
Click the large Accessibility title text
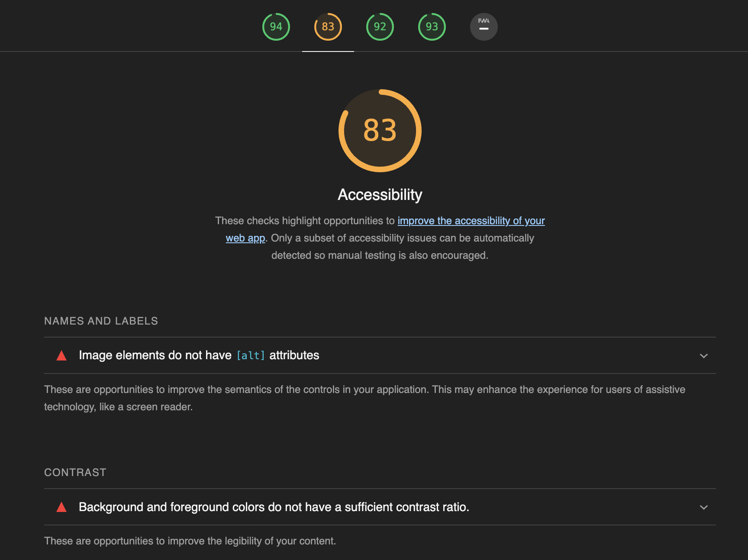pos(380,195)
